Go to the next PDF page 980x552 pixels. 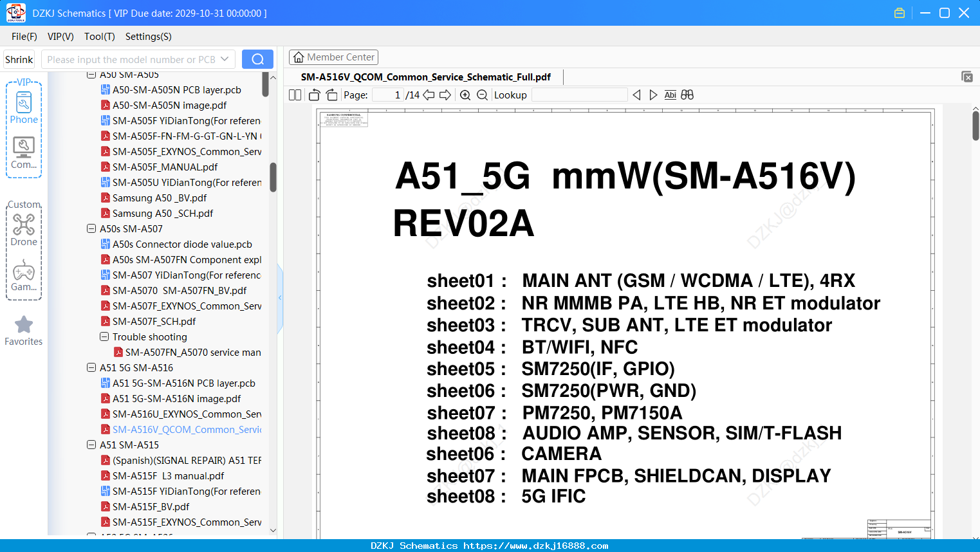click(445, 95)
